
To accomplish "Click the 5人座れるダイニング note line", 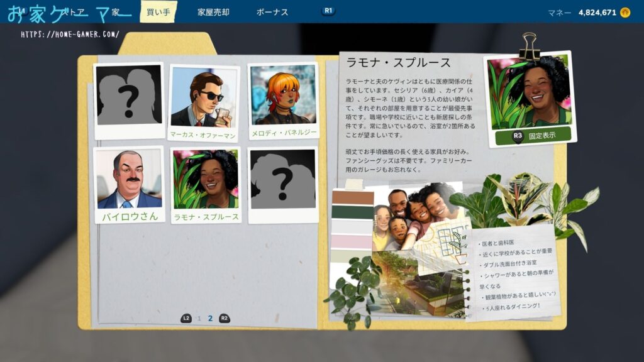I will click(x=511, y=307).
